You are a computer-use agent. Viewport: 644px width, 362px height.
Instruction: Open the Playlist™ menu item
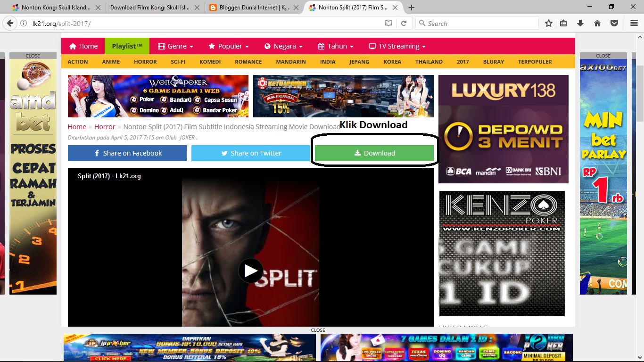click(x=127, y=46)
